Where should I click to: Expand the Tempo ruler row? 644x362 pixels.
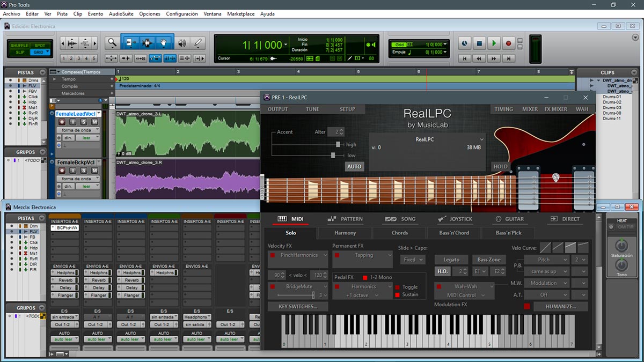point(54,79)
